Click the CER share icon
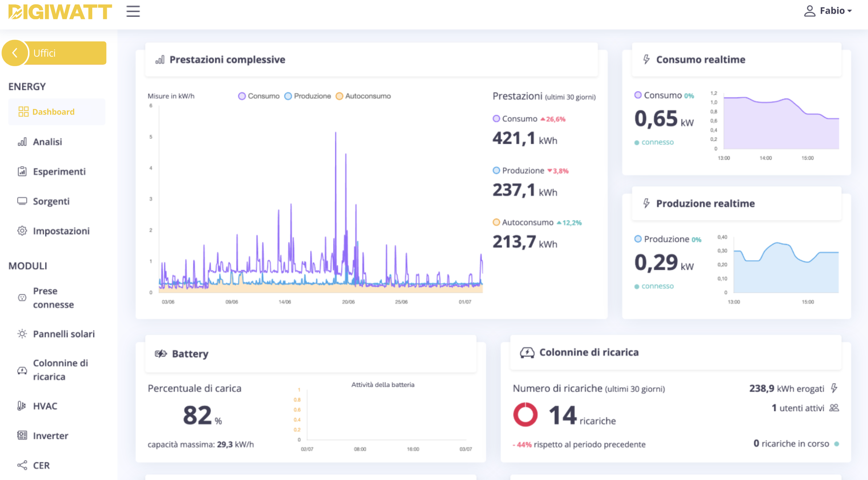The height and width of the screenshot is (480, 868). [22, 465]
